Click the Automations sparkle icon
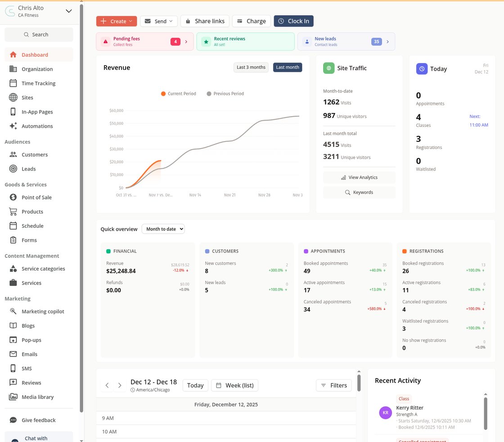Screen dimensions: 504x442 point(13,126)
